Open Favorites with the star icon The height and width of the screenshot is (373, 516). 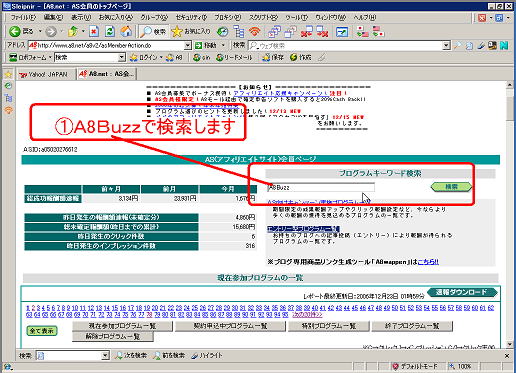point(191,32)
